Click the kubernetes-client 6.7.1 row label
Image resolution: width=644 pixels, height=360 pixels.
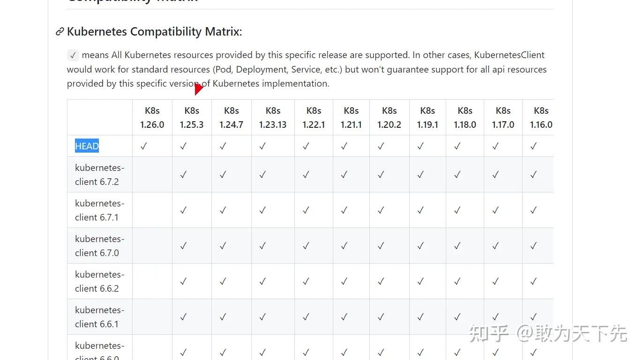pyautogui.click(x=99, y=210)
